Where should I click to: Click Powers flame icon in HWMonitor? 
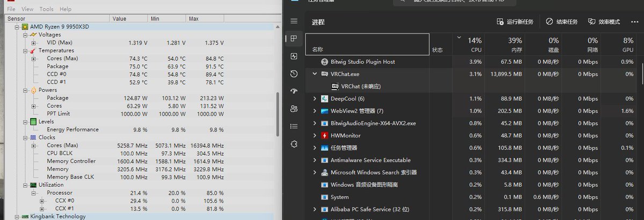pyautogui.click(x=33, y=90)
